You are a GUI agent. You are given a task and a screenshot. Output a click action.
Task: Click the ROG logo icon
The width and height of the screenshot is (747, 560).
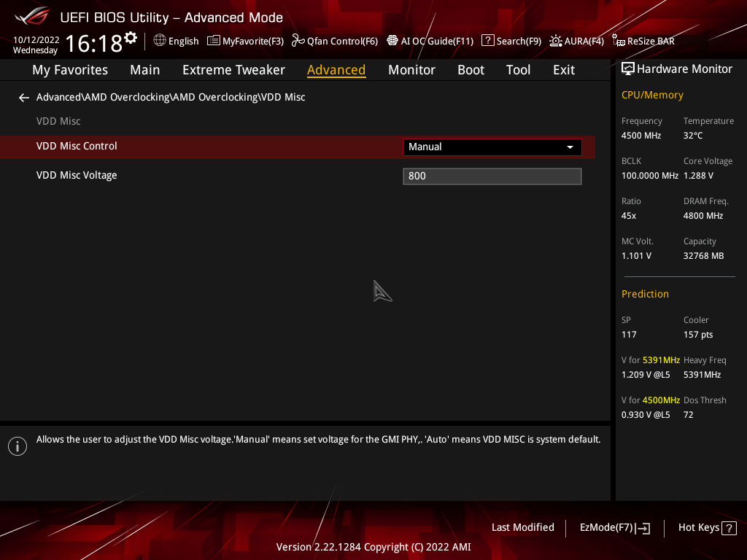point(32,17)
